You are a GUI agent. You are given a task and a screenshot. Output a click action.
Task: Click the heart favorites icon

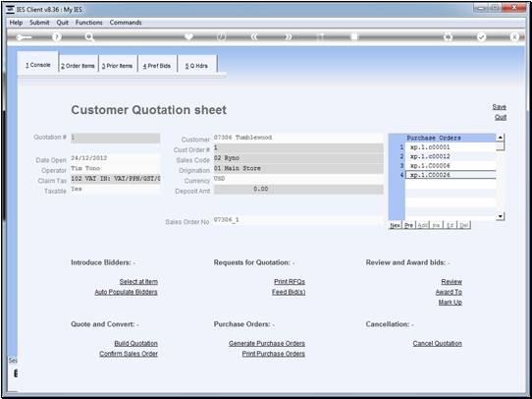pos(188,37)
